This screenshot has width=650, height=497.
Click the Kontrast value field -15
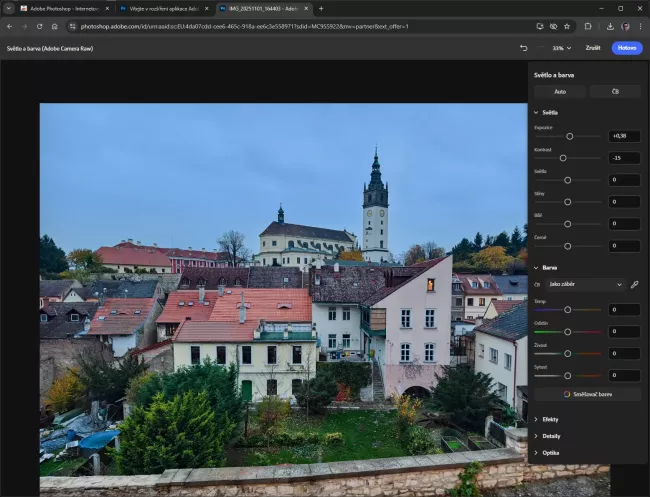(x=624, y=158)
